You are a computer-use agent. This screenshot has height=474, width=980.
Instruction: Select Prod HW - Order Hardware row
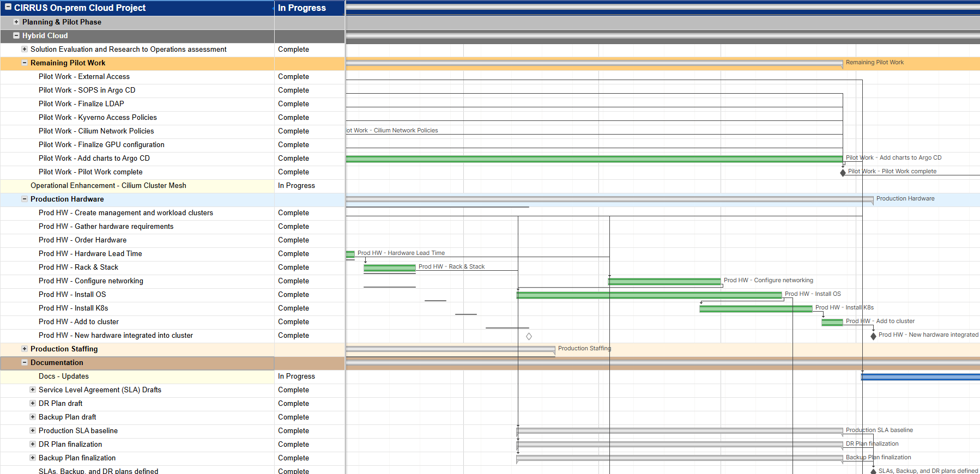[82, 240]
